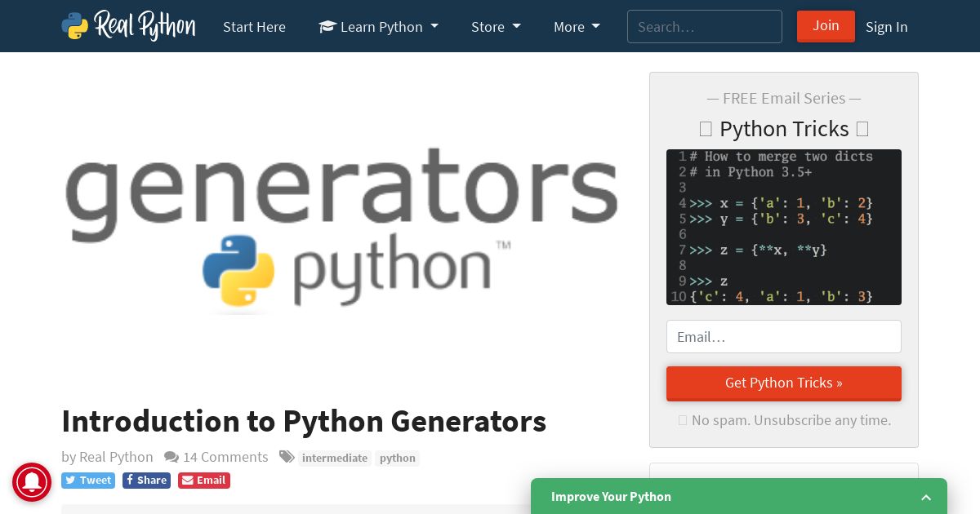Click Introduction to Python Generators heading
980x514 pixels.
pyautogui.click(x=304, y=421)
